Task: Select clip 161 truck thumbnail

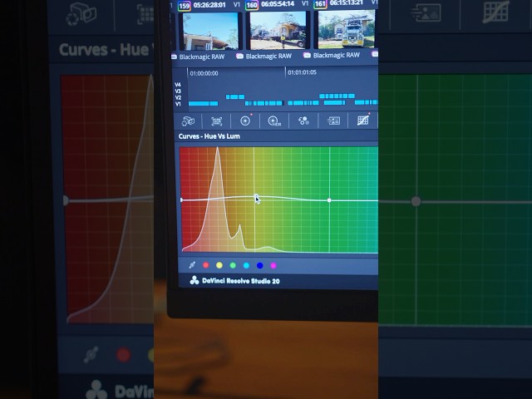Action: click(347, 29)
